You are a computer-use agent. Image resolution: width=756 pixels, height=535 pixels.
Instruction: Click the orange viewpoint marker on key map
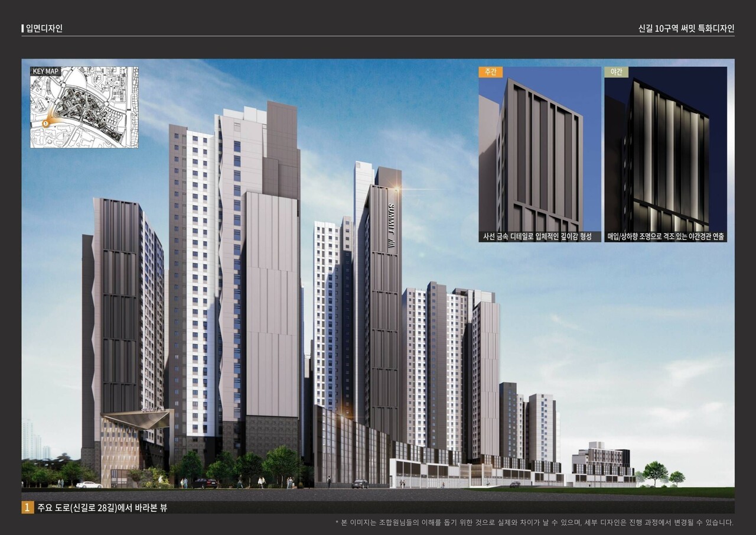point(45,124)
